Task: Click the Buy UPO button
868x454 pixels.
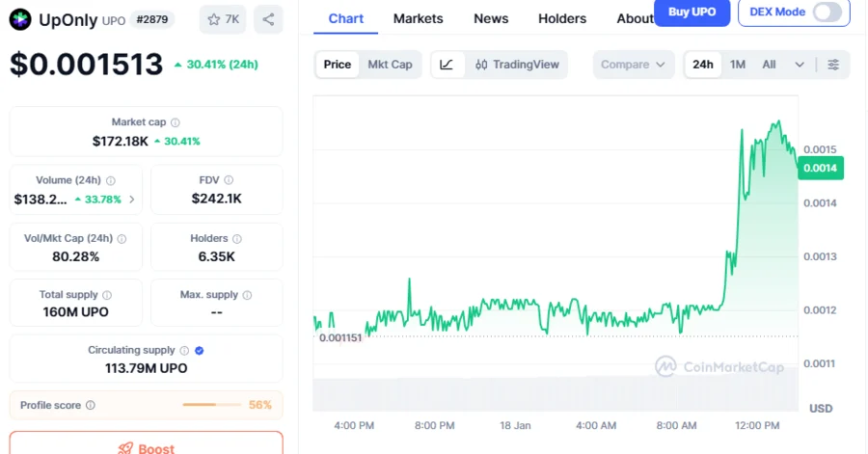Action: click(x=692, y=13)
